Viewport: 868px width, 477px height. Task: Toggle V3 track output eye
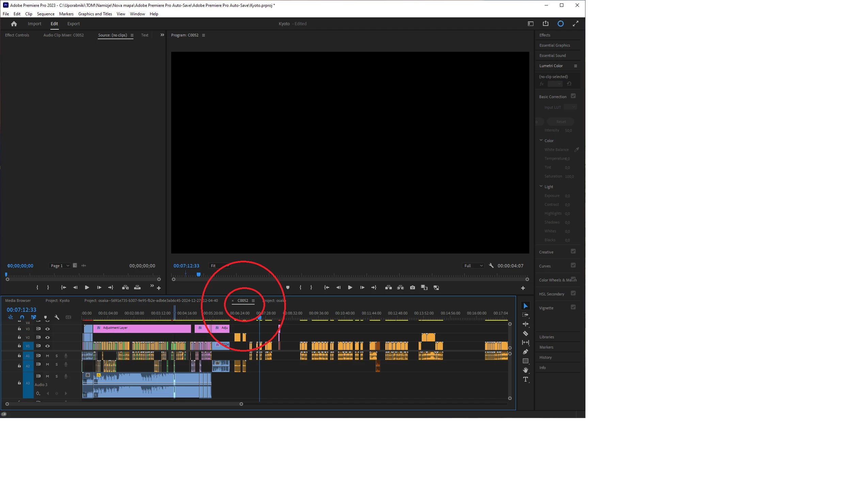tap(48, 329)
